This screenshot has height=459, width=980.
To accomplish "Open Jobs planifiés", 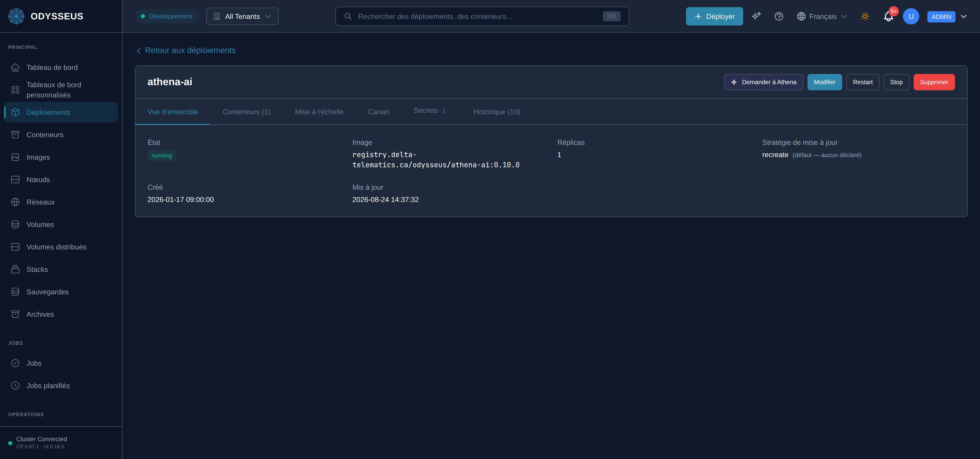I will [61, 386].
